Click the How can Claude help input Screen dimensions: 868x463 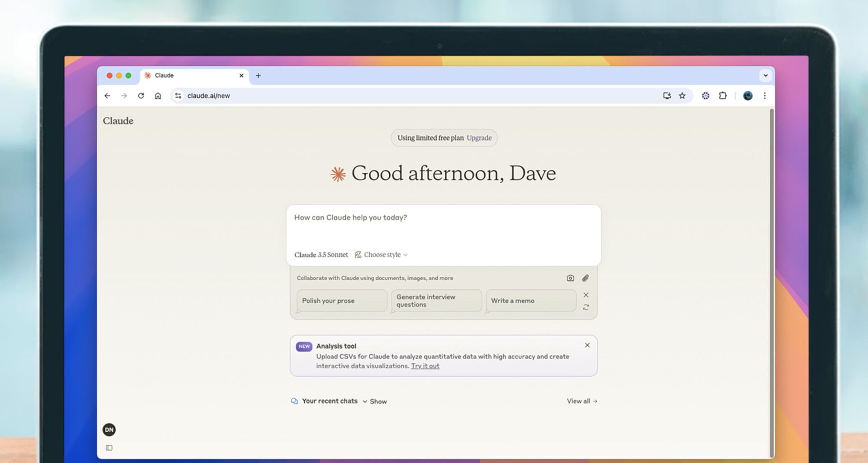(x=443, y=226)
